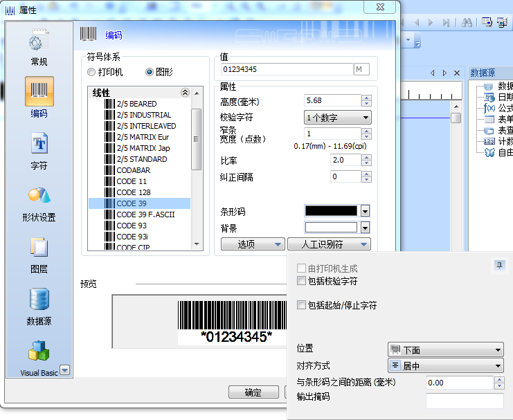The image size is (513, 420).
Task: Open the Visual Basic sidebar page
Action: click(39, 358)
